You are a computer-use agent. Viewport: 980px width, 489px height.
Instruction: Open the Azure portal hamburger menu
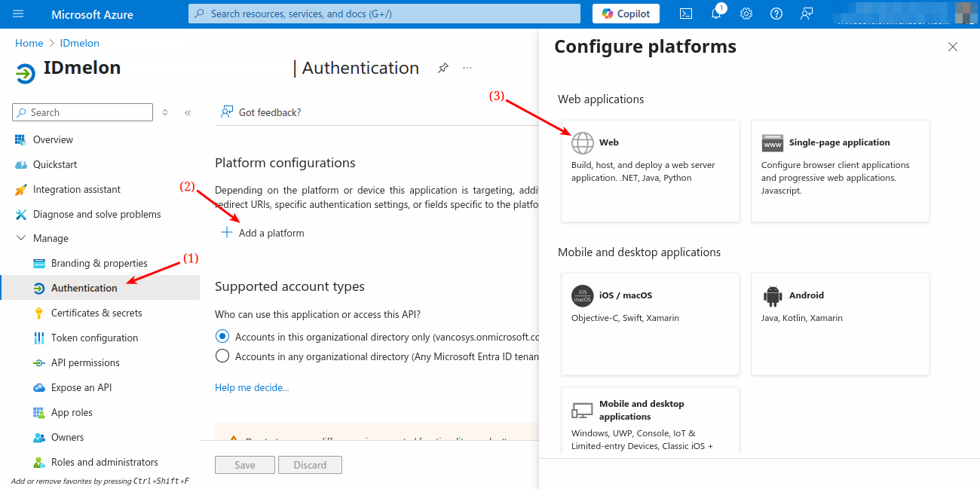[x=18, y=14]
